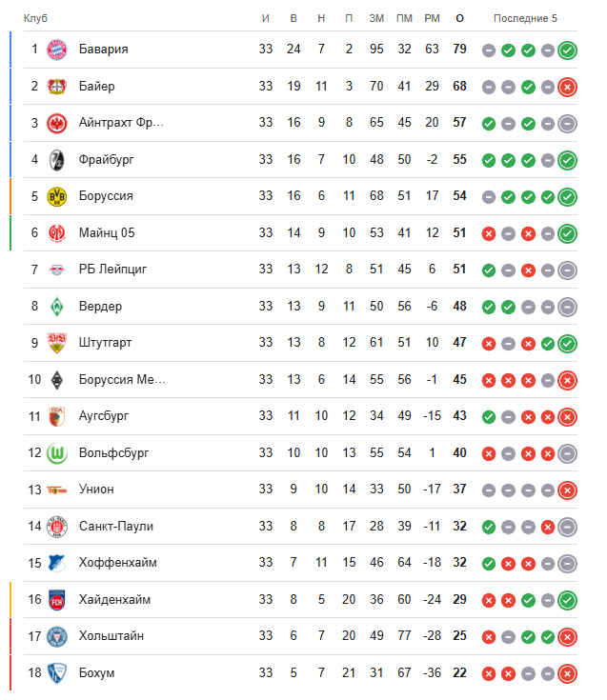Viewport: 607px width, 700px height.
Task: Click the РМ goal difference header
Action: 432,18
